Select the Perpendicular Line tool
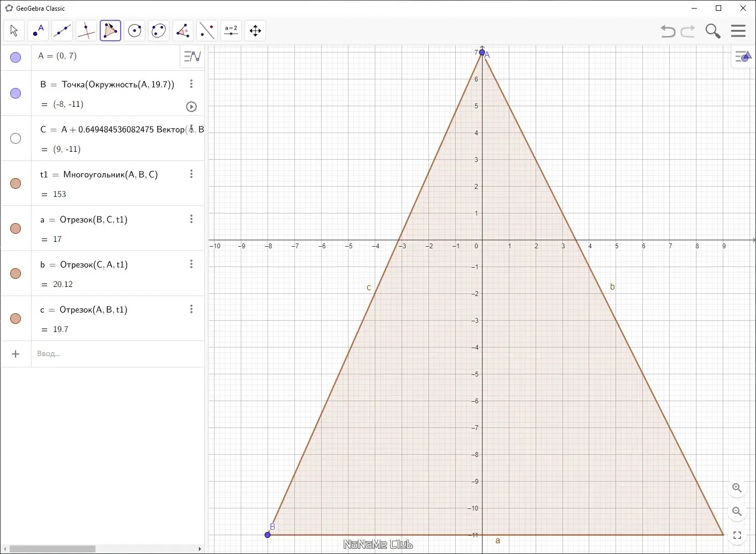The height and width of the screenshot is (554, 756). [86, 31]
